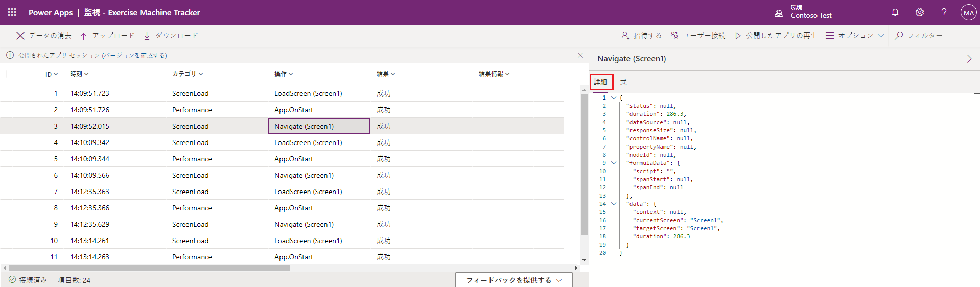Sort by the ID column header

(52, 74)
